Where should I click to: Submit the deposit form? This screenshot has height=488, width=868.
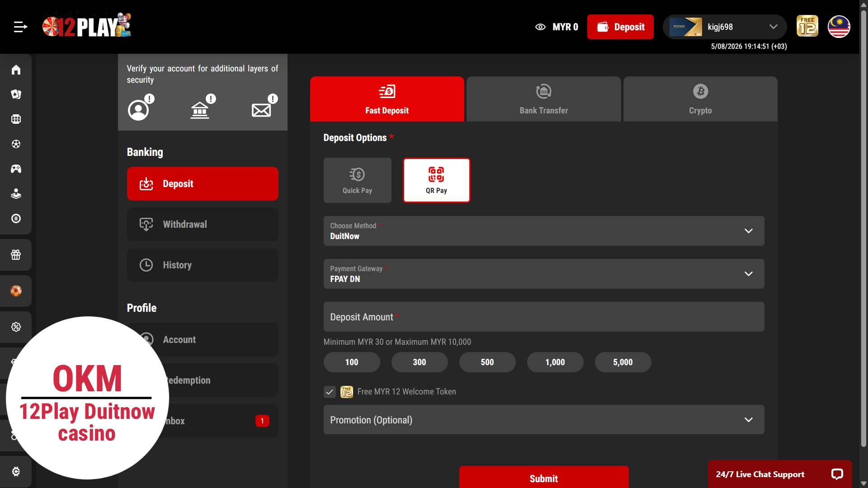pos(544,478)
